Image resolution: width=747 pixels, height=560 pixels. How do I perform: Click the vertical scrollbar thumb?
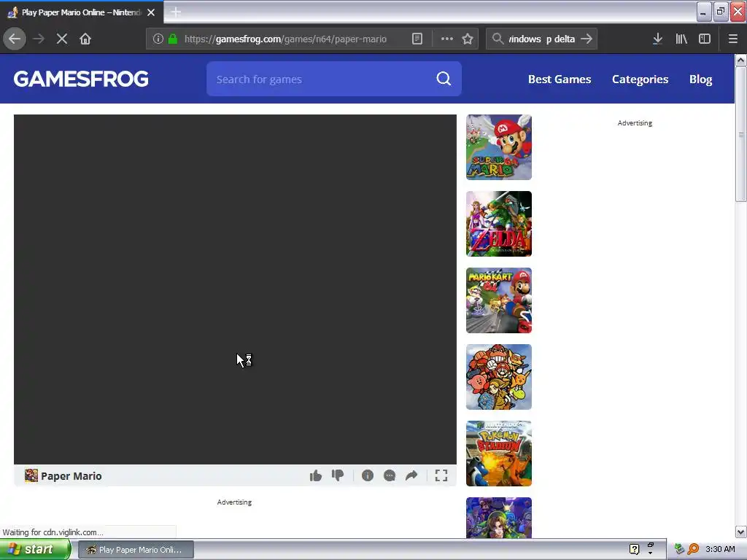(740, 134)
